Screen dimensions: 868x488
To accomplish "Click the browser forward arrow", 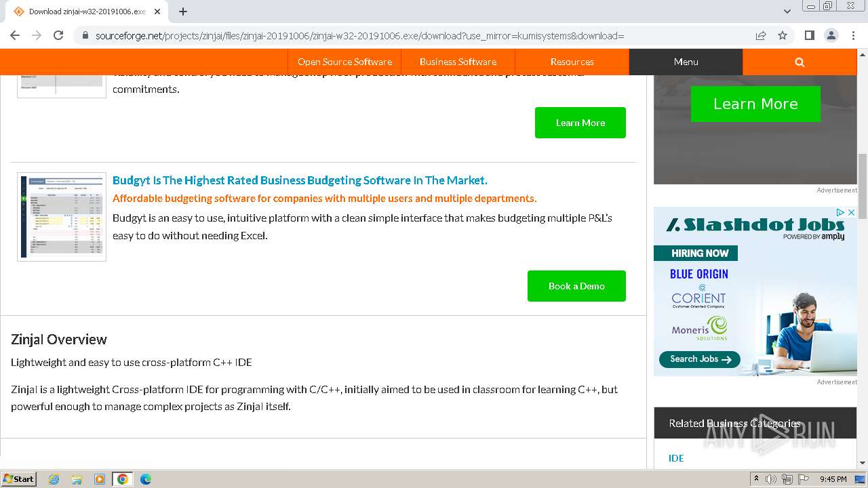I will click(x=37, y=35).
